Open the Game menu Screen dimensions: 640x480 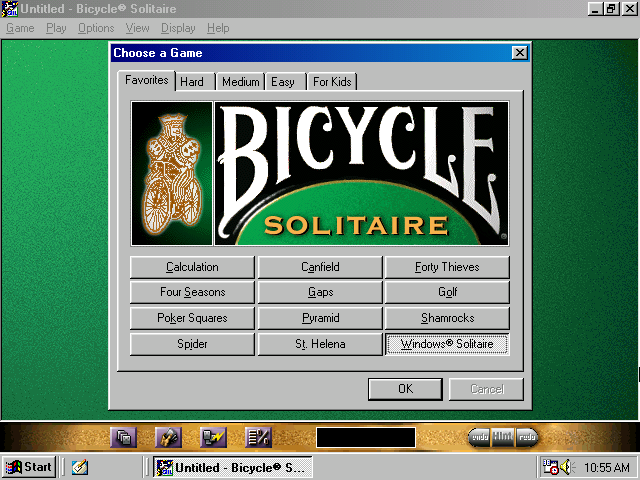point(20,28)
